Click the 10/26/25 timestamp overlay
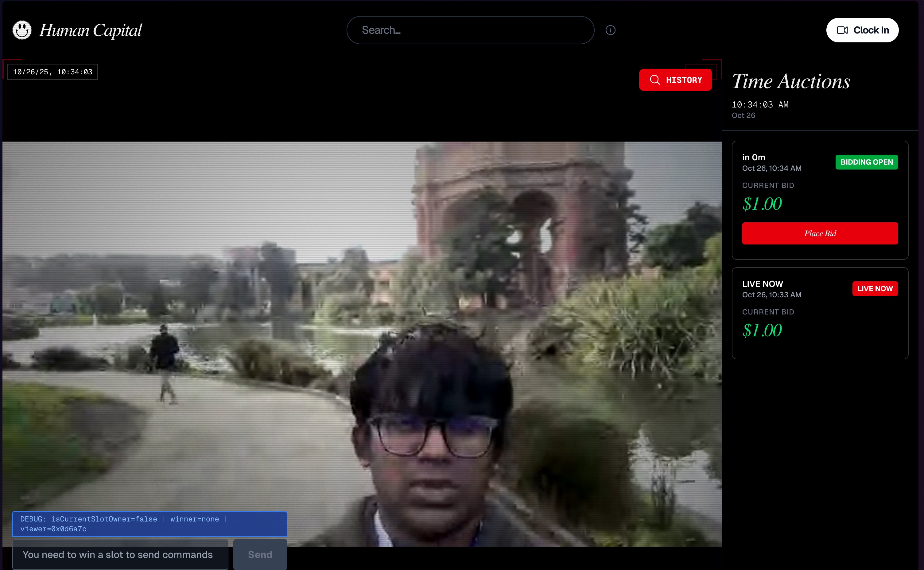The width and height of the screenshot is (924, 570). pyautogui.click(x=52, y=72)
